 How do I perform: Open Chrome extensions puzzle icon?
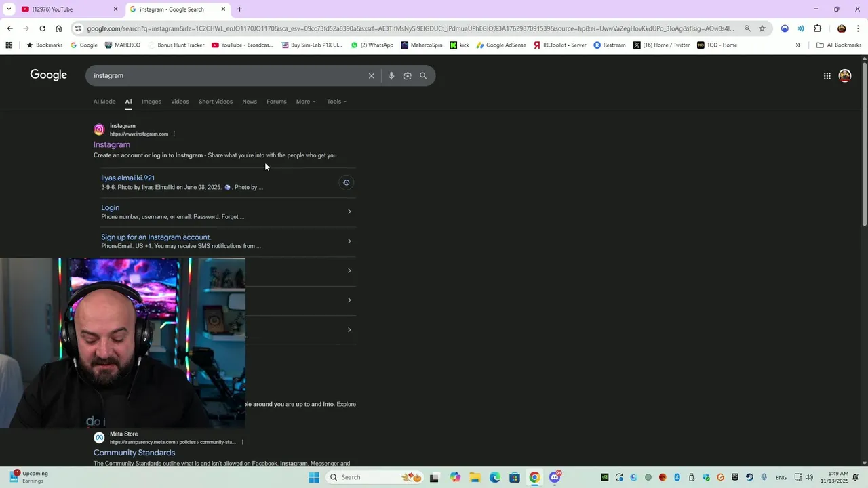pos(817,28)
